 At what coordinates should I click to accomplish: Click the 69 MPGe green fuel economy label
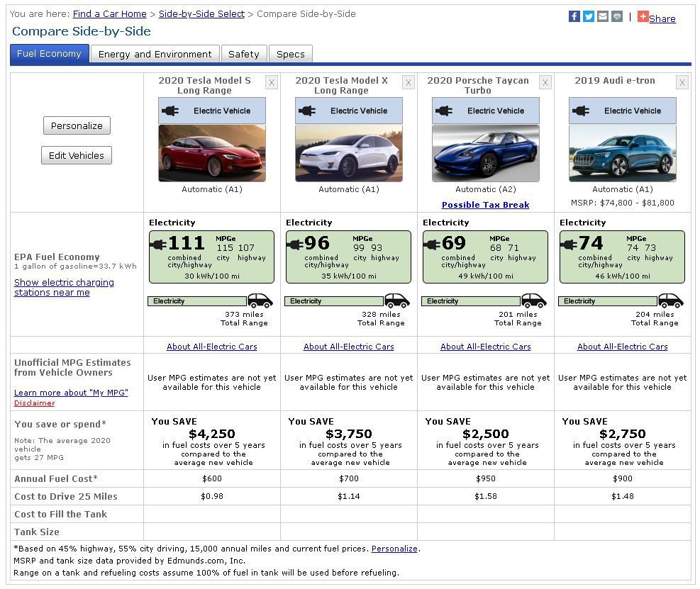point(485,257)
